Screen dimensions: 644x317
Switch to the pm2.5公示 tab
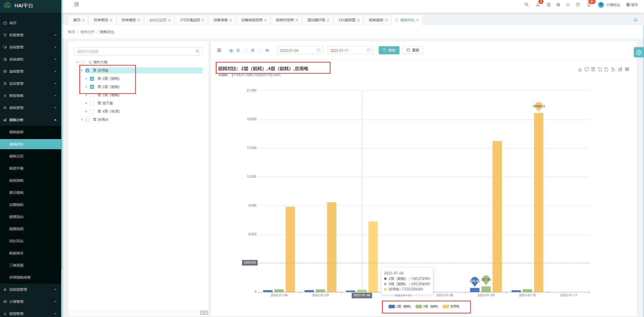pos(158,20)
